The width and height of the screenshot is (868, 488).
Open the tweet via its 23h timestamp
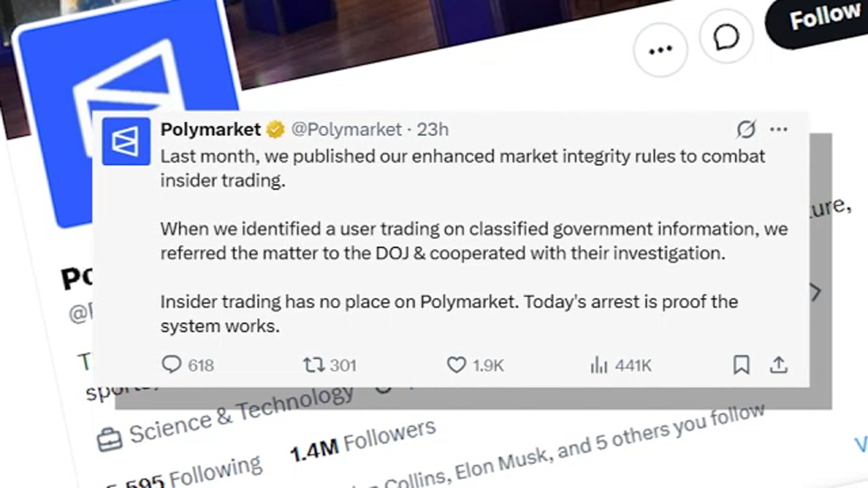pyautogui.click(x=433, y=130)
